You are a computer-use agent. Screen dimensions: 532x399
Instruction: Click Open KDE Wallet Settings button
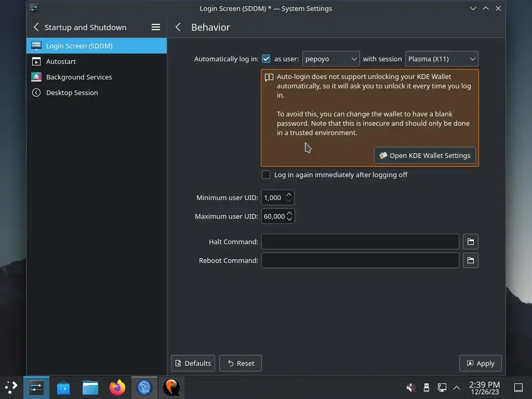[425, 155]
